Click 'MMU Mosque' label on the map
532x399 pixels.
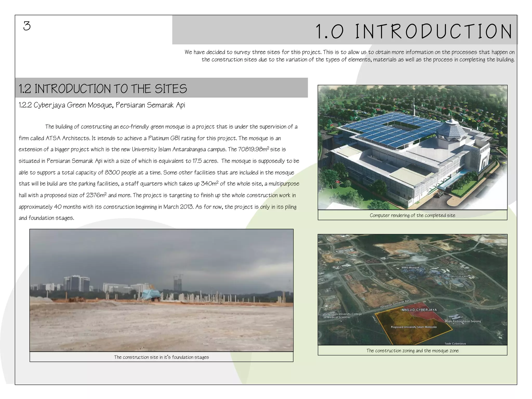(410, 267)
